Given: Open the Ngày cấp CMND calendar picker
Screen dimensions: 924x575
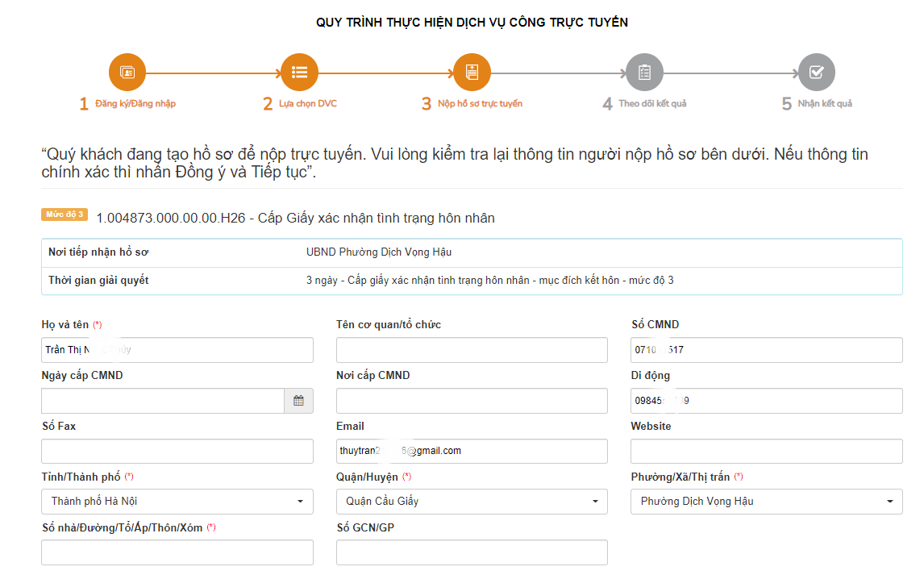Looking at the screenshot, I should click(x=298, y=401).
